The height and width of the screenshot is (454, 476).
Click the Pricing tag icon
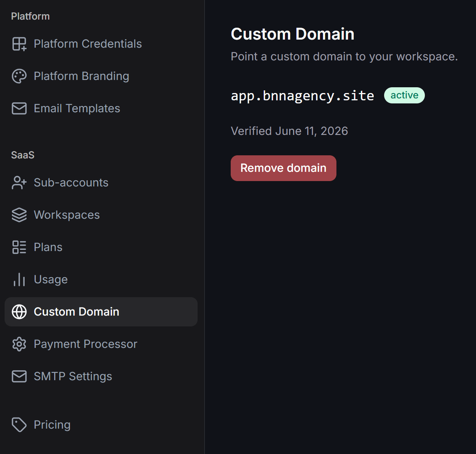tap(19, 425)
